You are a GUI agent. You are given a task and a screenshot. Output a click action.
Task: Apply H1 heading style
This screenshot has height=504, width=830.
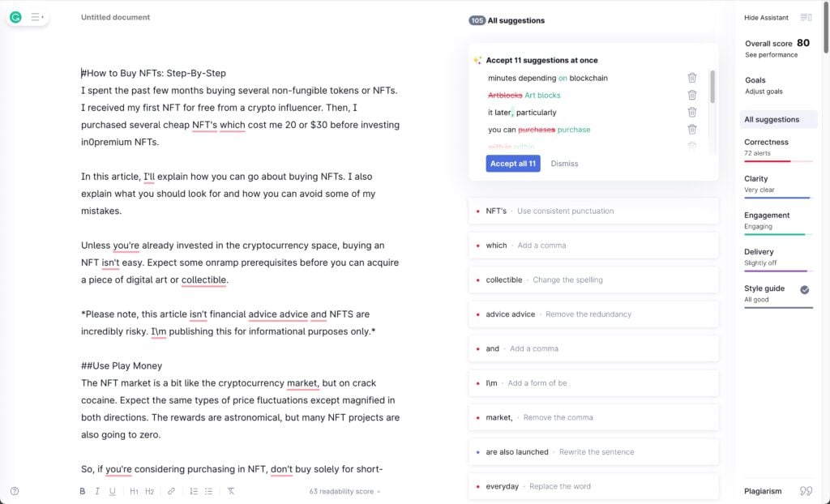134,491
